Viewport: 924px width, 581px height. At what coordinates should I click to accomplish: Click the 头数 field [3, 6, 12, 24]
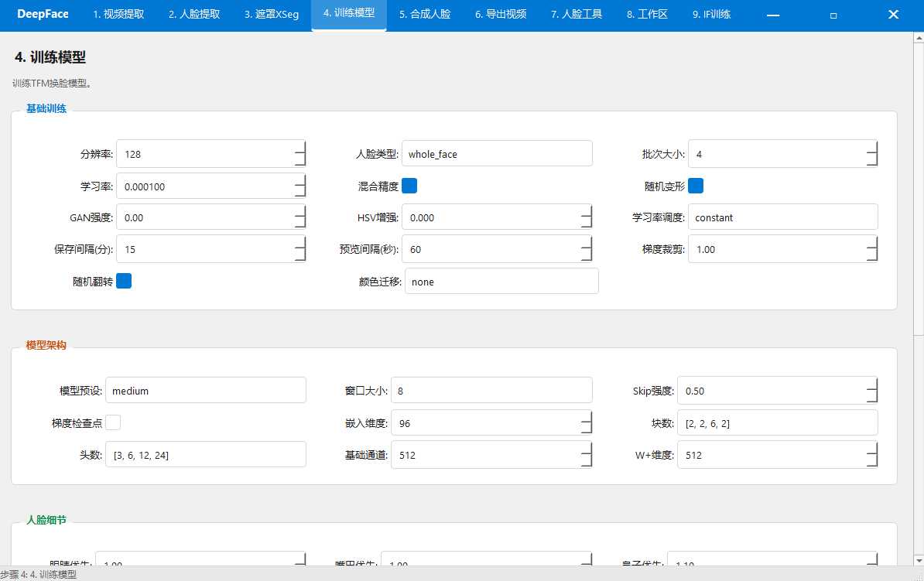tap(206, 455)
